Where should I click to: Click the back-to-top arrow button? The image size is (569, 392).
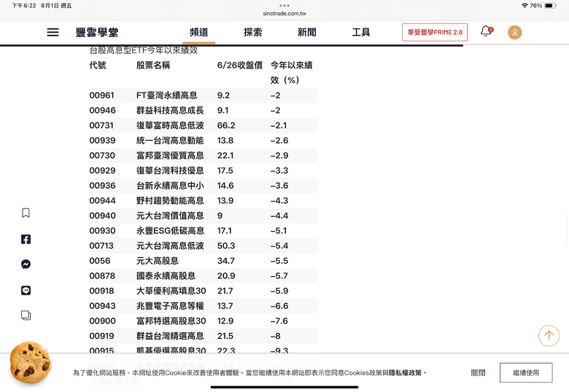549,335
